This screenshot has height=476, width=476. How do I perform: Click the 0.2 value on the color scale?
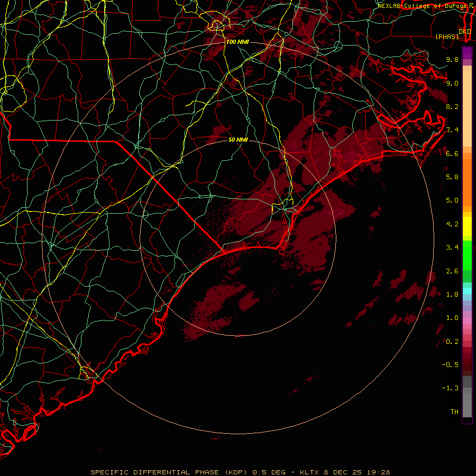point(452,342)
